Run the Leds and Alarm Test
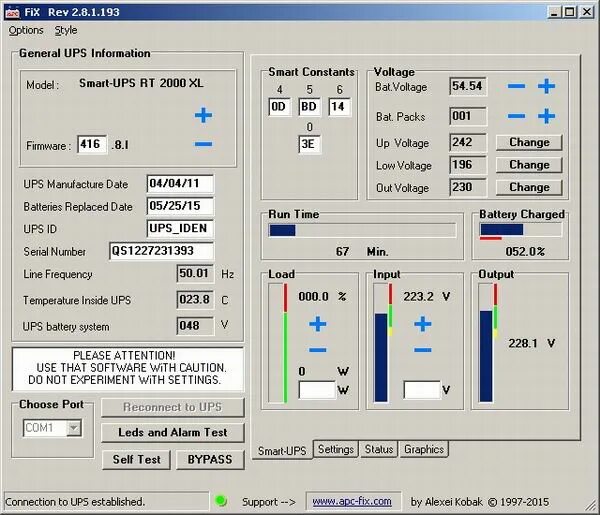This screenshot has height=515, width=600. 173,433
